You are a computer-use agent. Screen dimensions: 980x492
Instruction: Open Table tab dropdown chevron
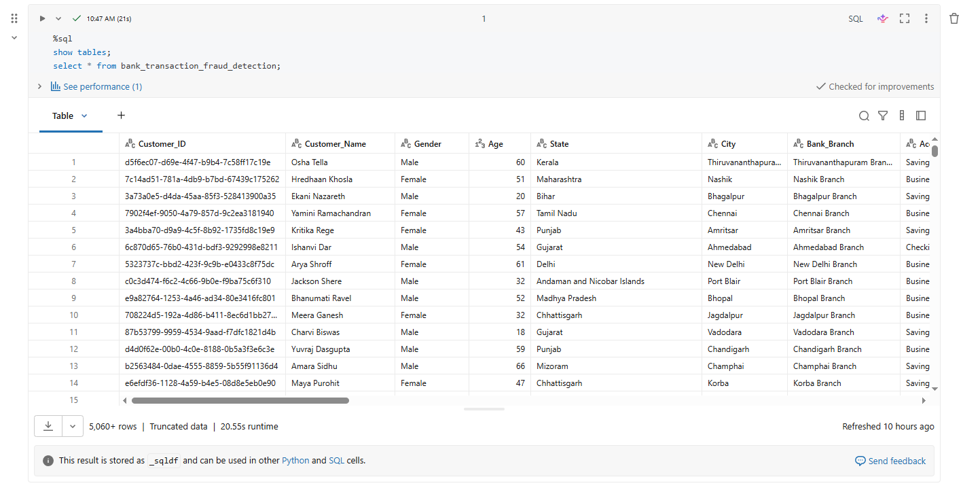pyautogui.click(x=84, y=116)
